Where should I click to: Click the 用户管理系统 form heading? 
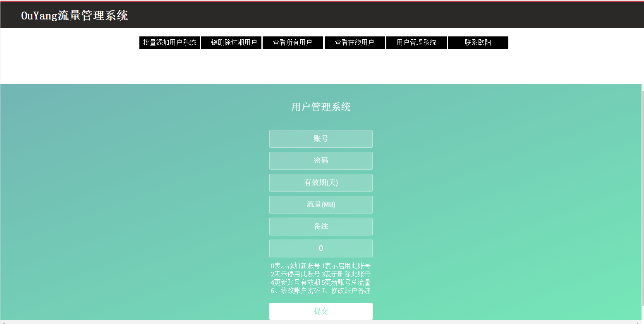[x=321, y=107]
